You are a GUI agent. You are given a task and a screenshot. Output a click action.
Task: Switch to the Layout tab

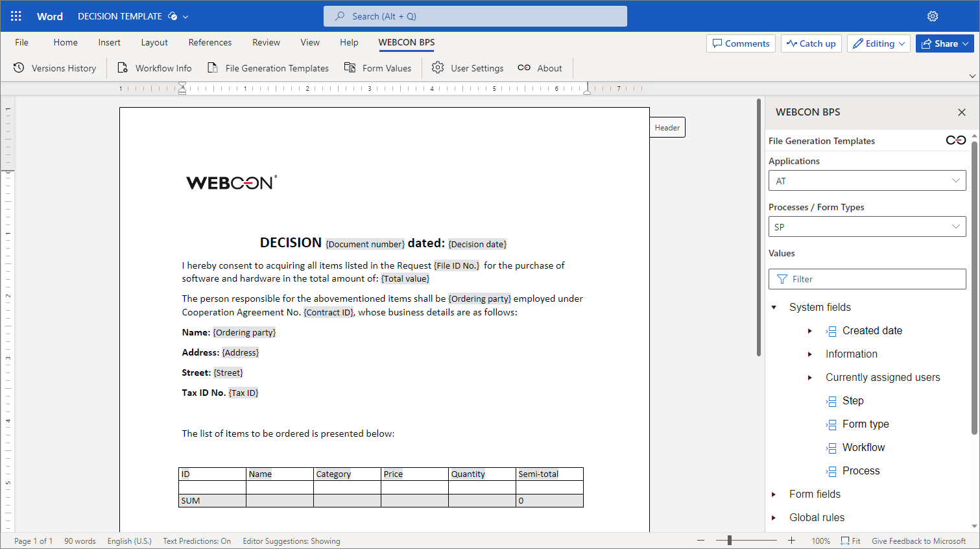154,42
